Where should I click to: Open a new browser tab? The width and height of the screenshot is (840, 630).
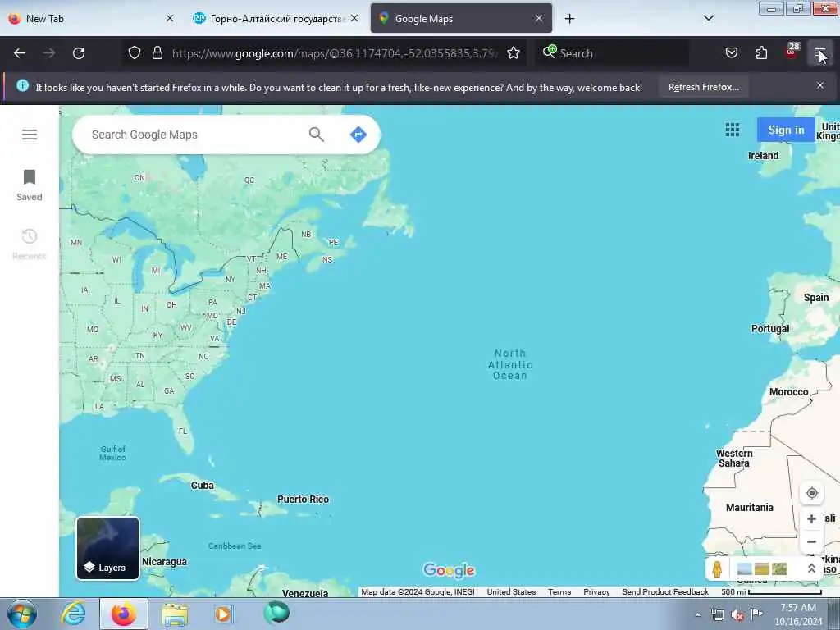coord(569,19)
